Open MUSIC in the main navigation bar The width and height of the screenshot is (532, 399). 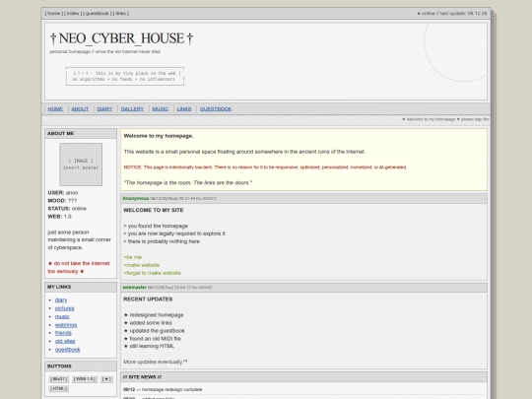[x=161, y=109]
